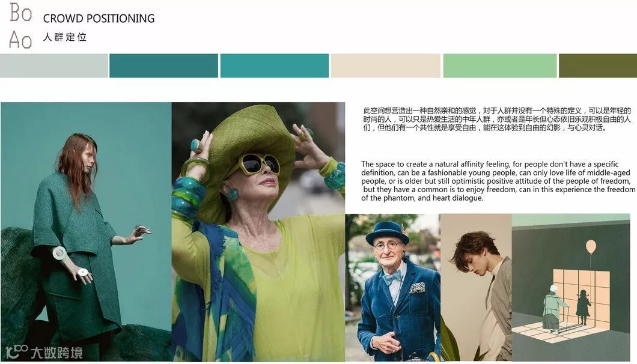
Task: Open the balloon and window illustration
Action: pos(571,288)
